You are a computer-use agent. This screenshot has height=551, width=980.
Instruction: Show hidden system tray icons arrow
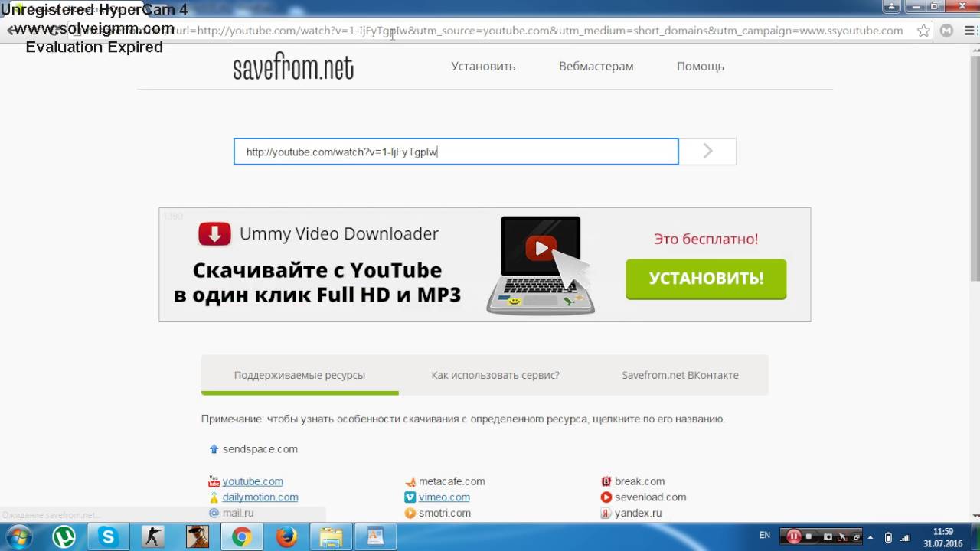(x=871, y=537)
